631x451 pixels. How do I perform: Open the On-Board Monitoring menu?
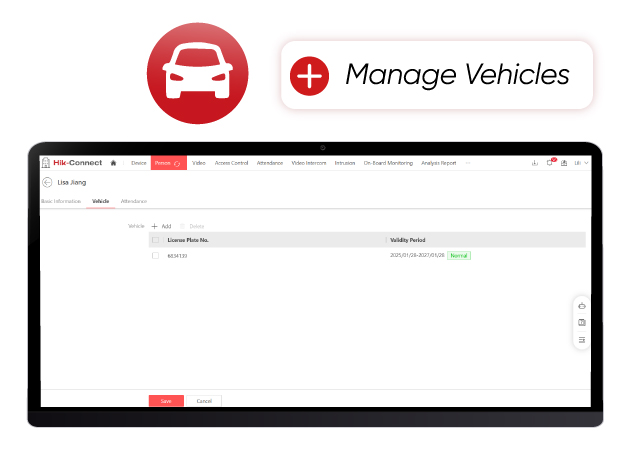click(388, 163)
